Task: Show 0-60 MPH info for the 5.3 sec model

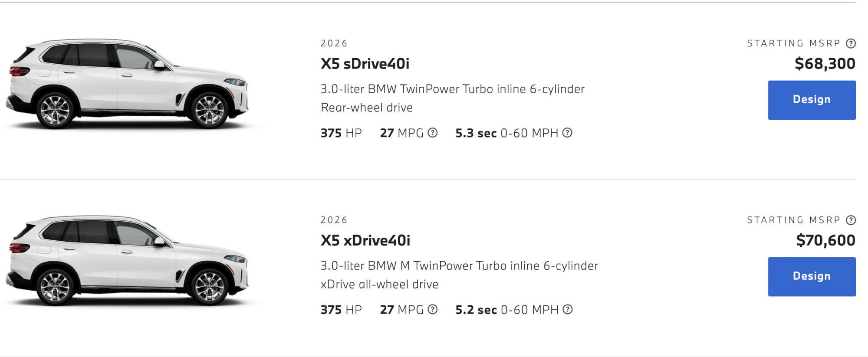Action: click(567, 133)
